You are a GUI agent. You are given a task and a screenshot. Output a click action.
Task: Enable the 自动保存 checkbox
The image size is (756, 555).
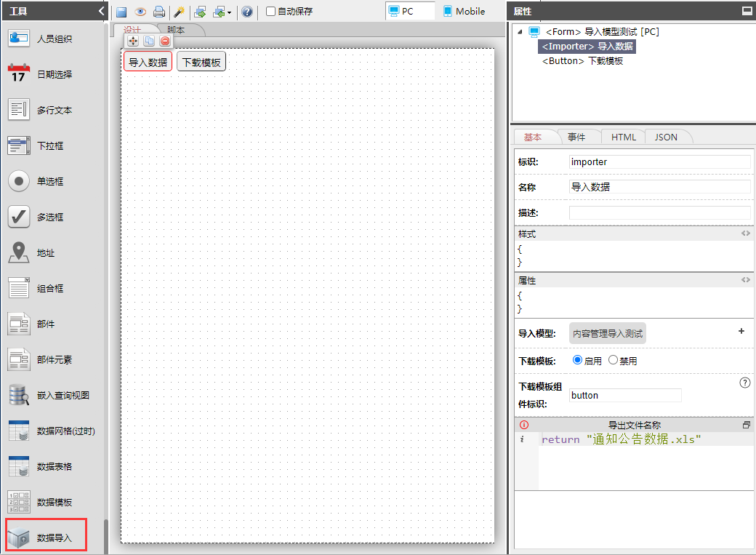[x=271, y=12]
